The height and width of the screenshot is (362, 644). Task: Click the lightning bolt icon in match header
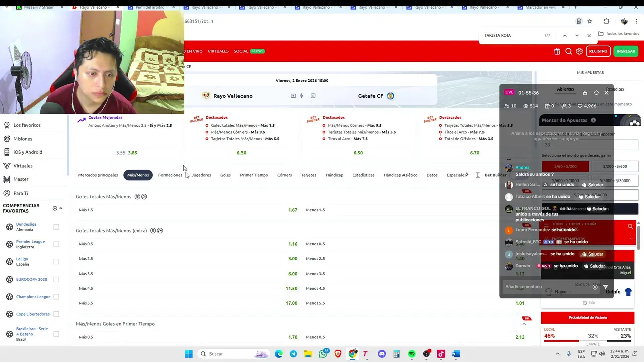(x=301, y=96)
